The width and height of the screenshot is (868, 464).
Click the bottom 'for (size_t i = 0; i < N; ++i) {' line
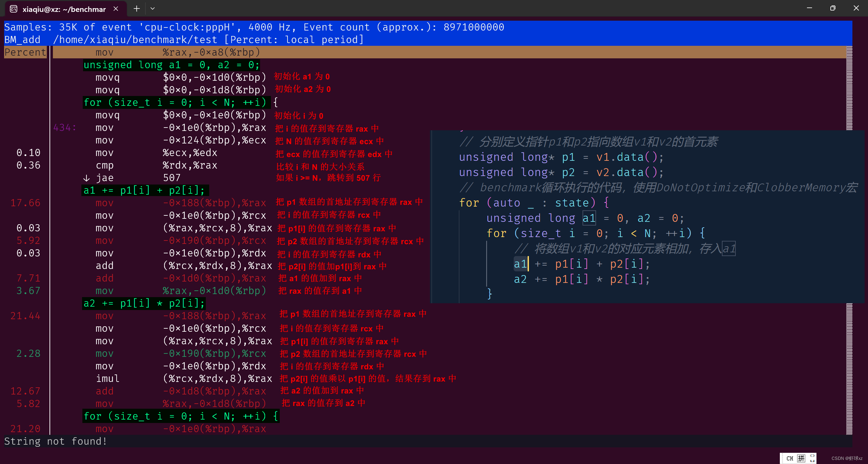181,416
